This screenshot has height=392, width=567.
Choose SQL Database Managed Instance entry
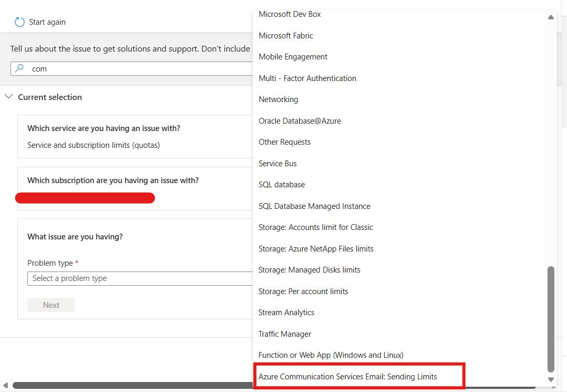(x=314, y=206)
